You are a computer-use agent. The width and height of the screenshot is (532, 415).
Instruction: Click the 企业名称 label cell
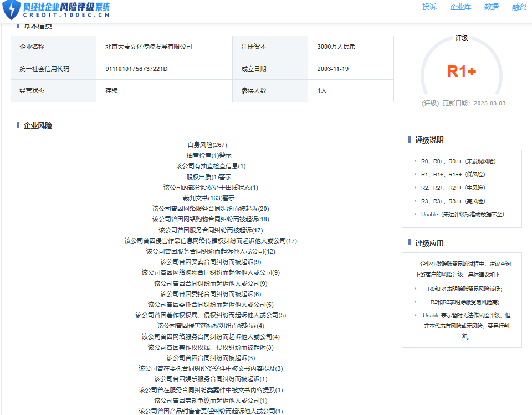point(54,47)
